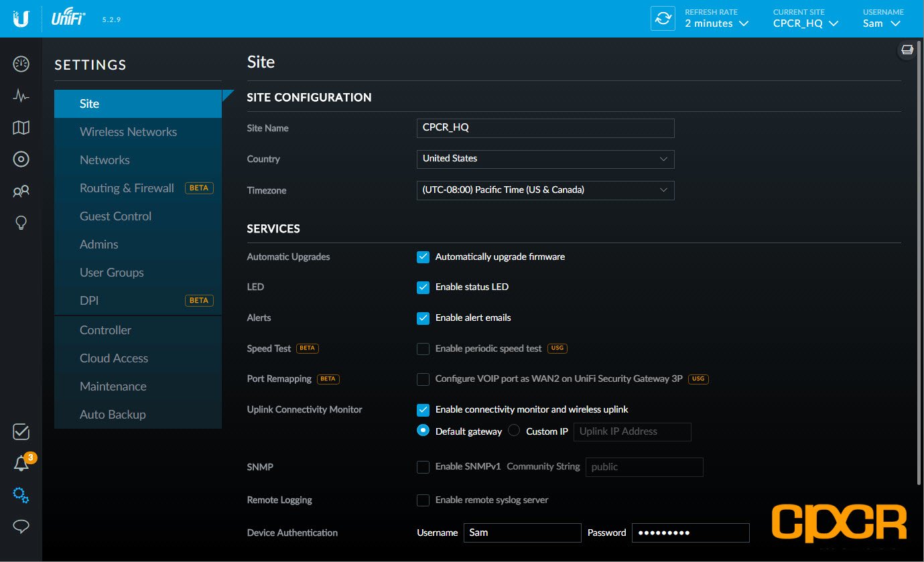Image resolution: width=924 pixels, height=562 pixels.
Task: Open the Map icon in sidebar
Action: click(21, 127)
